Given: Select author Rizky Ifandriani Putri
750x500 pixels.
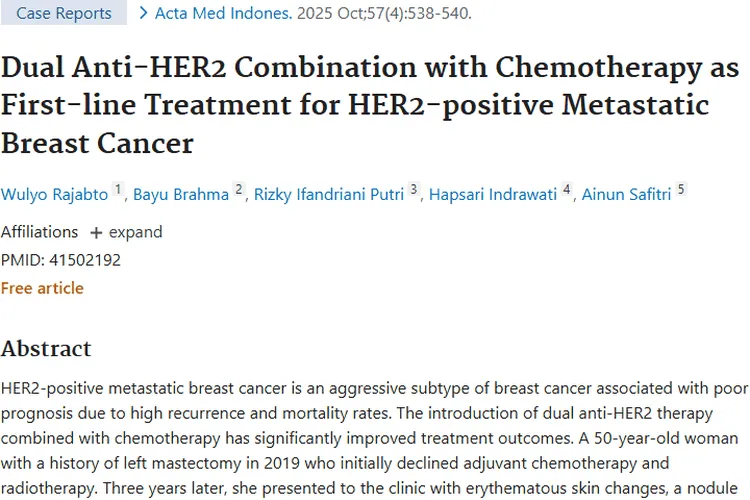Looking at the screenshot, I should pos(328,194).
